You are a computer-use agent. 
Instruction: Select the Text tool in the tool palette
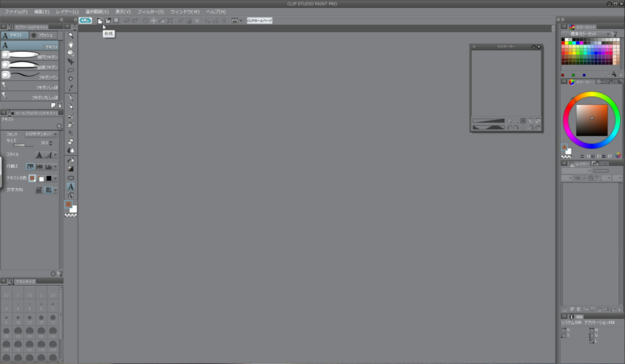71,187
